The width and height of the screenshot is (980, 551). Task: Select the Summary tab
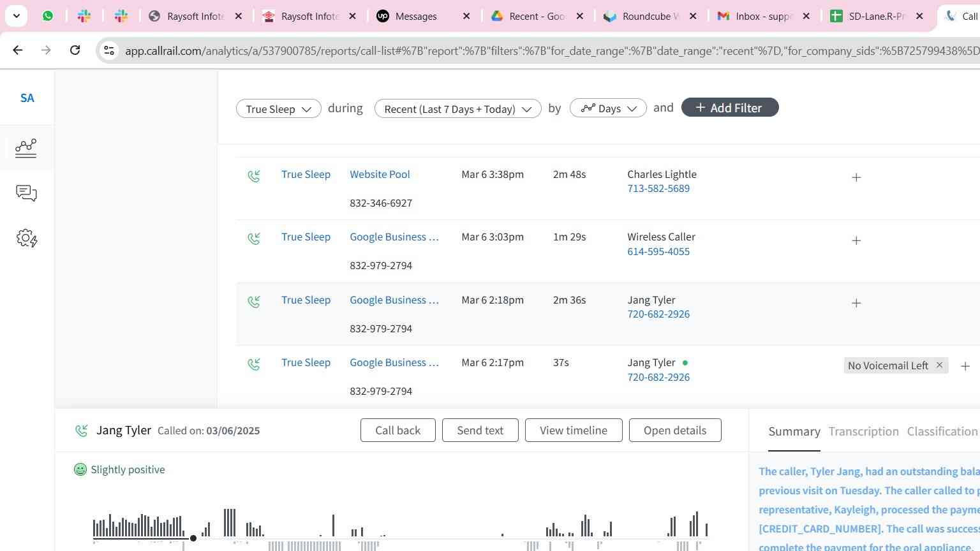coord(794,432)
